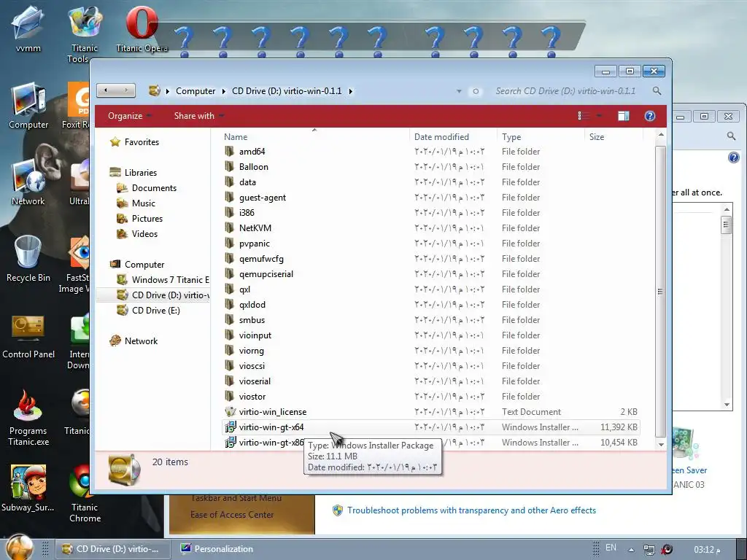Screen dimensions: 747x560
Task: Select the qxldod folder
Action: click(252, 304)
